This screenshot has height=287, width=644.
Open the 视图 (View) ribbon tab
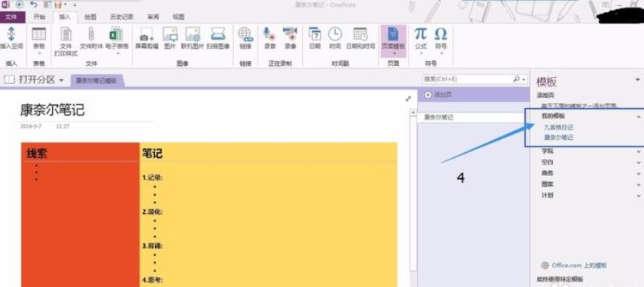(178, 17)
